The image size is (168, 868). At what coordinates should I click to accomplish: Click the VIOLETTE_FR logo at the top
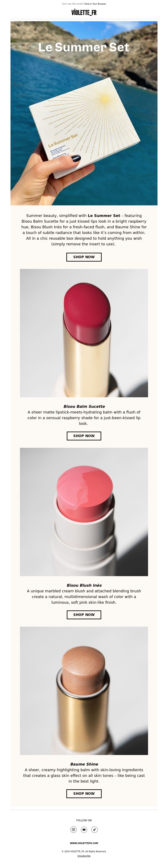(x=84, y=12)
